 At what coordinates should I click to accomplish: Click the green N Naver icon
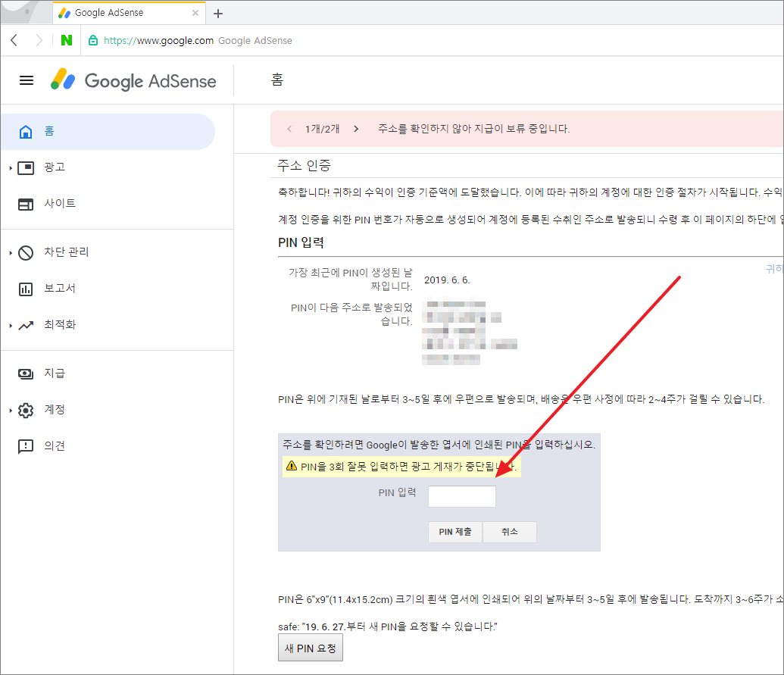click(67, 40)
